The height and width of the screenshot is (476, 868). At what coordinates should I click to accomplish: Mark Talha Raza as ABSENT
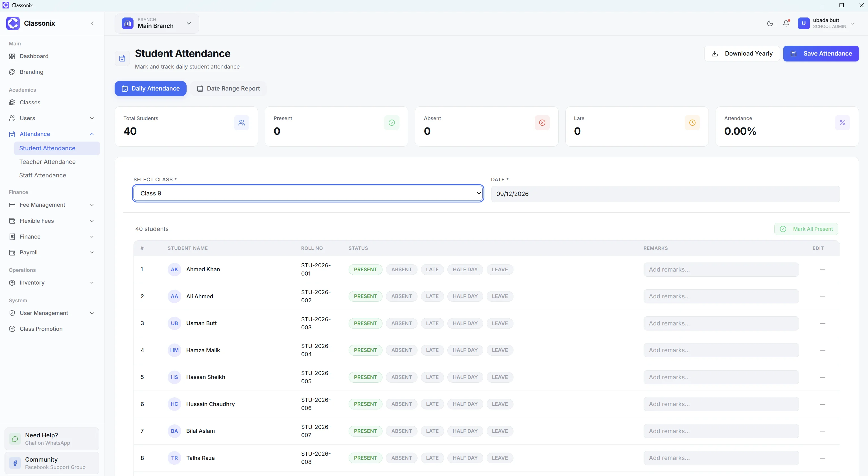(401, 458)
